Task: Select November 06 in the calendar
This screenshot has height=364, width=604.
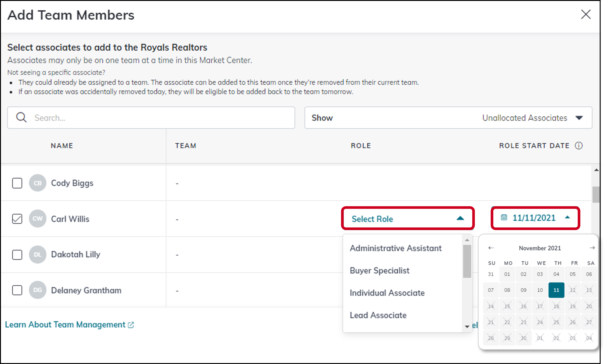Action: 589,274
